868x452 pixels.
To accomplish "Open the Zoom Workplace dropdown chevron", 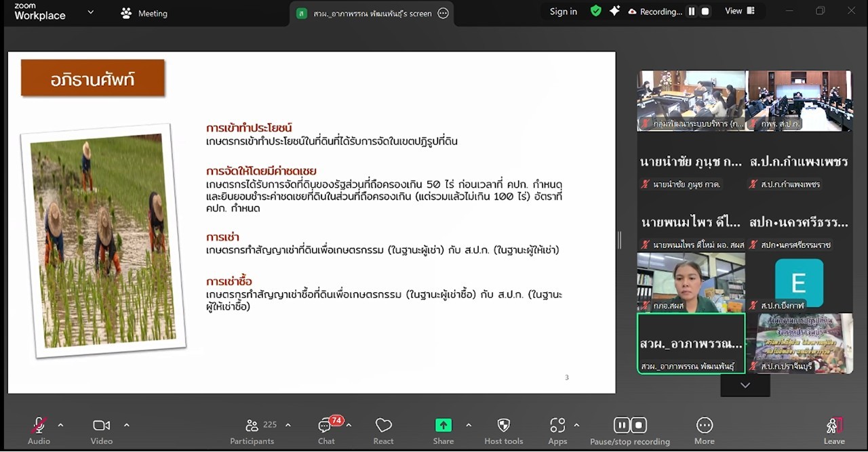I will 91,12.
